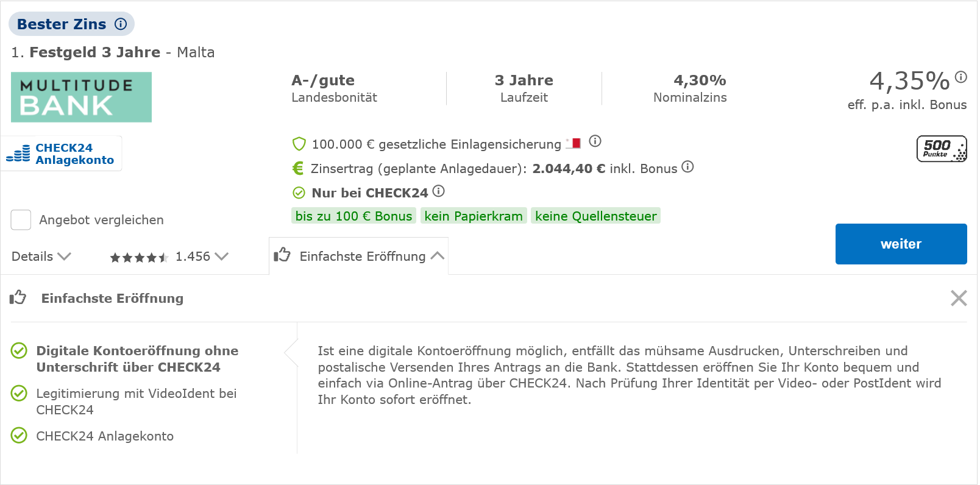980x485 pixels.
Task: Open info icon next to 4,35% rate
Action: pos(961,77)
